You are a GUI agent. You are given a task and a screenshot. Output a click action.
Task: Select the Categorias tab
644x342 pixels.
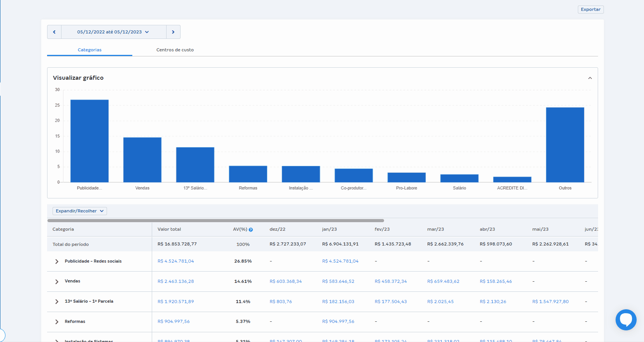pyautogui.click(x=89, y=50)
